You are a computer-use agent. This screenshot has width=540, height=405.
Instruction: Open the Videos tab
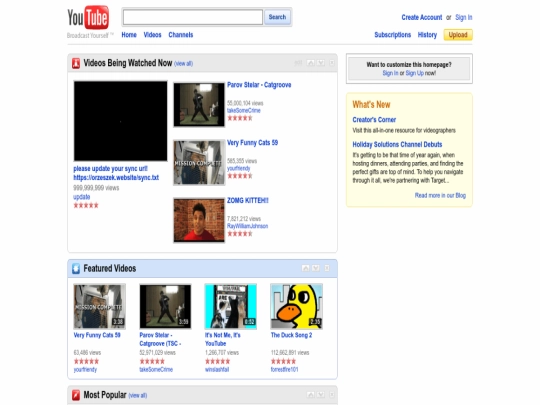152,35
